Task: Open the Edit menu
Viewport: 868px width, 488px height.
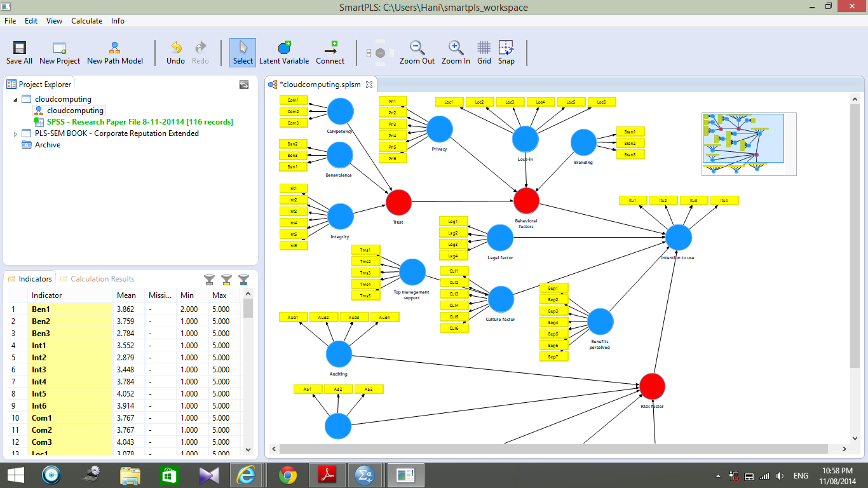Action: (x=31, y=21)
